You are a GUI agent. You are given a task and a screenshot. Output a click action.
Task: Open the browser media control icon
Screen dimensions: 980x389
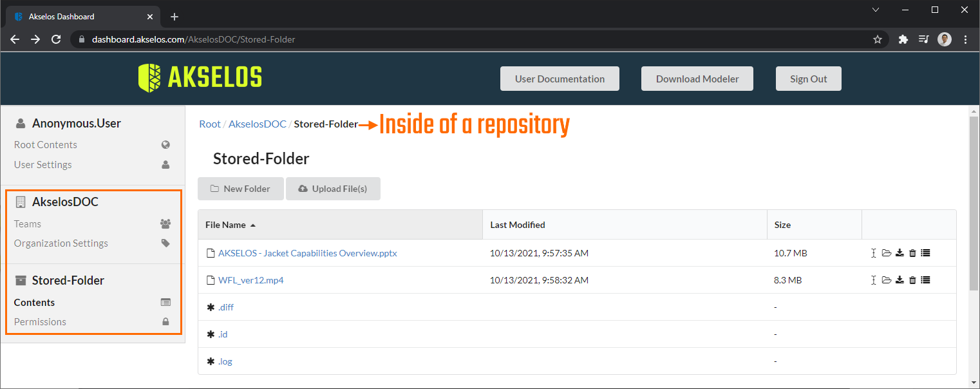[923, 39]
